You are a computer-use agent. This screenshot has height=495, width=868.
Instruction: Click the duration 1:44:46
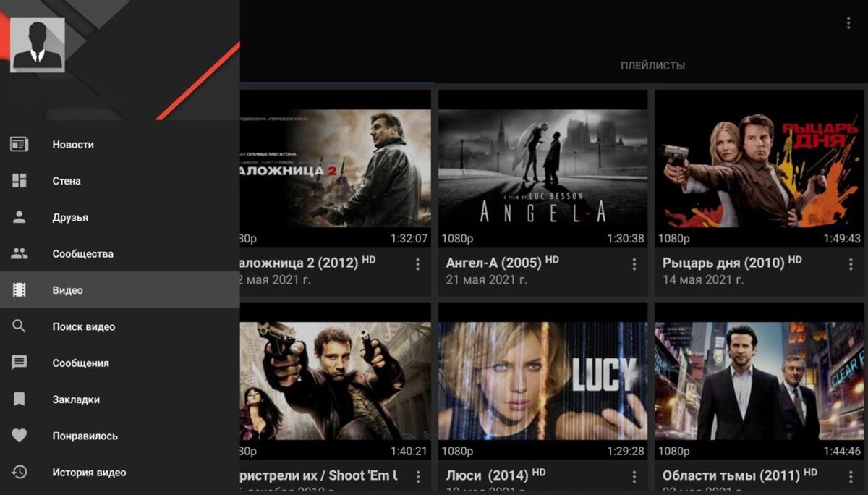pyautogui.click(x=842, y=451)
